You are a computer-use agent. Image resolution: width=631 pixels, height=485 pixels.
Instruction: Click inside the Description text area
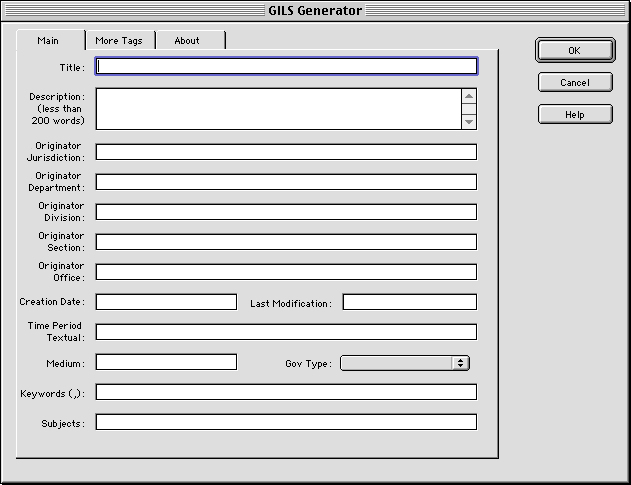pos(278,109)
